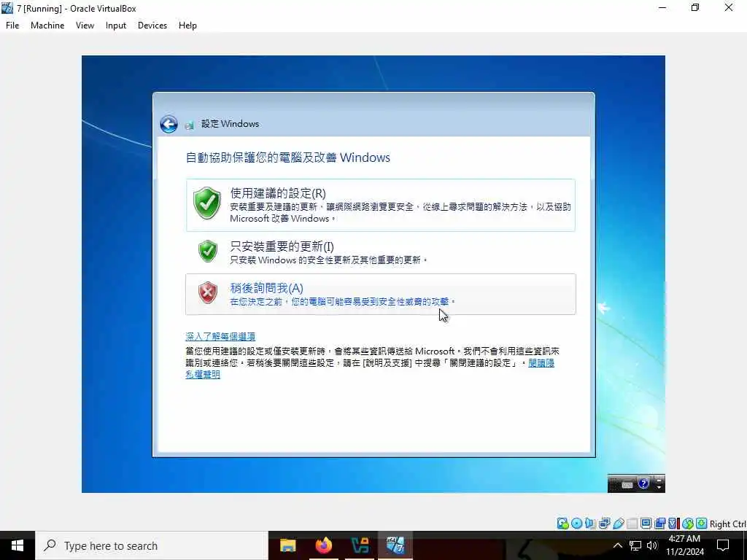Open host network tray icon
747x560 pixels.
(635, 545)
